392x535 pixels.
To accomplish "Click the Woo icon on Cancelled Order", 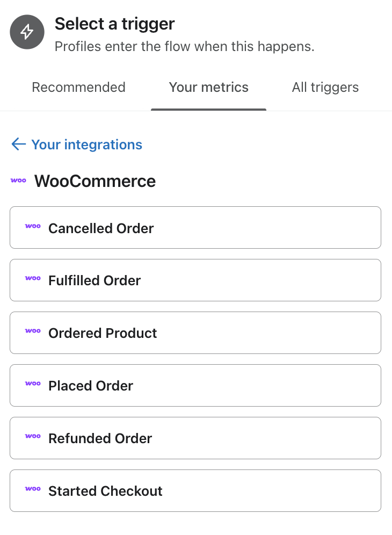I will [x=33, y=226].
